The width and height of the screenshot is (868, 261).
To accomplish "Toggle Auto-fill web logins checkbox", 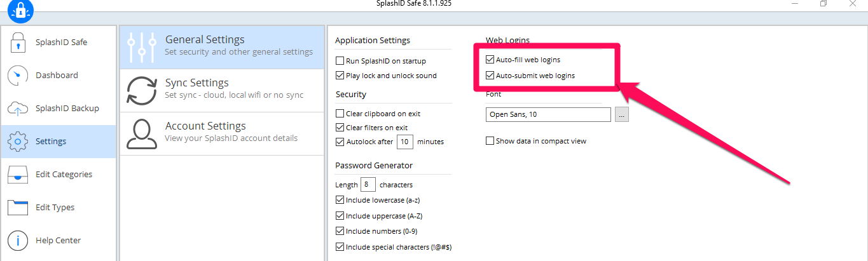I will 490,60.
